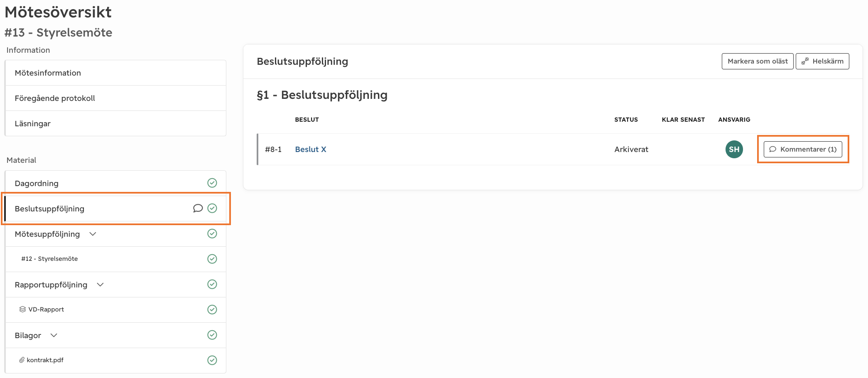Click the read checkmark for VD-Rapport
This screenshot has height=378, width=868.
pyautogui.click(x=212, y=309)
